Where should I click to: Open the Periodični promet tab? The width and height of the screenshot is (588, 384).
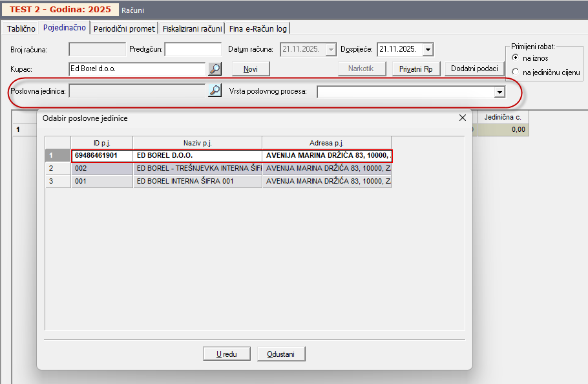[125, 28]
